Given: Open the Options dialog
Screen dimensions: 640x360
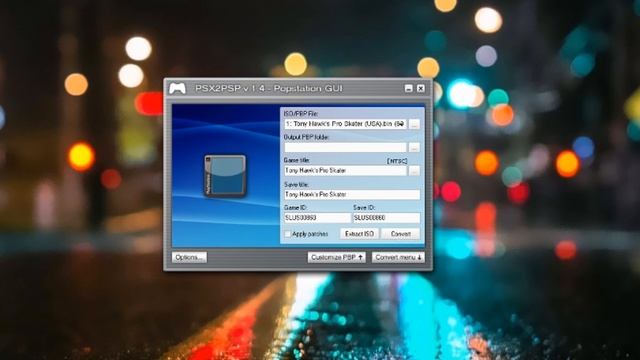Looking at the screenshot, I should 189,257.
